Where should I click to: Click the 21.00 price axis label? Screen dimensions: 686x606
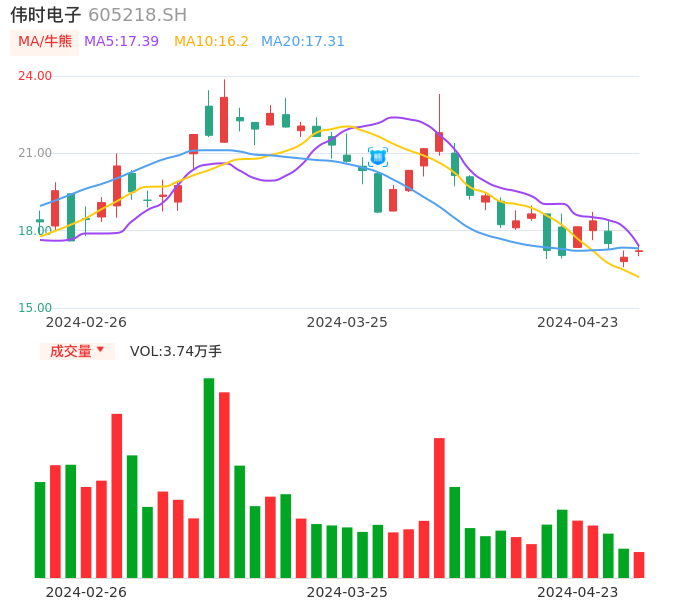click(35, 153)
